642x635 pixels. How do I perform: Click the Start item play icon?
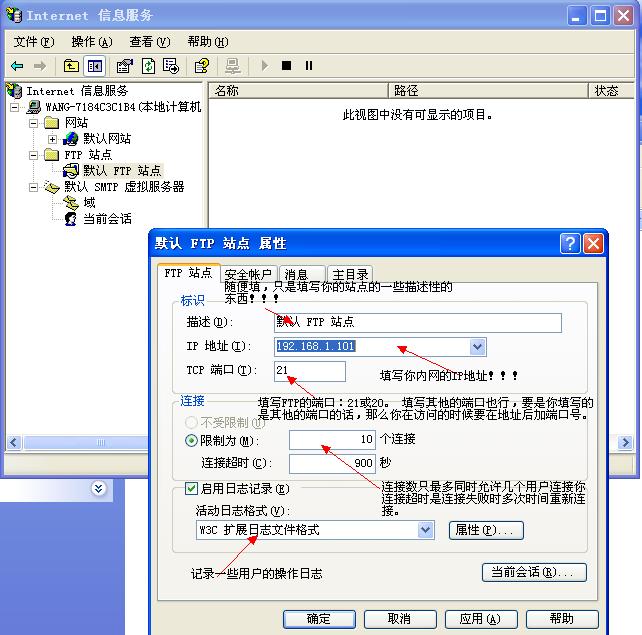pyautogui.click(x=264, y=66)
